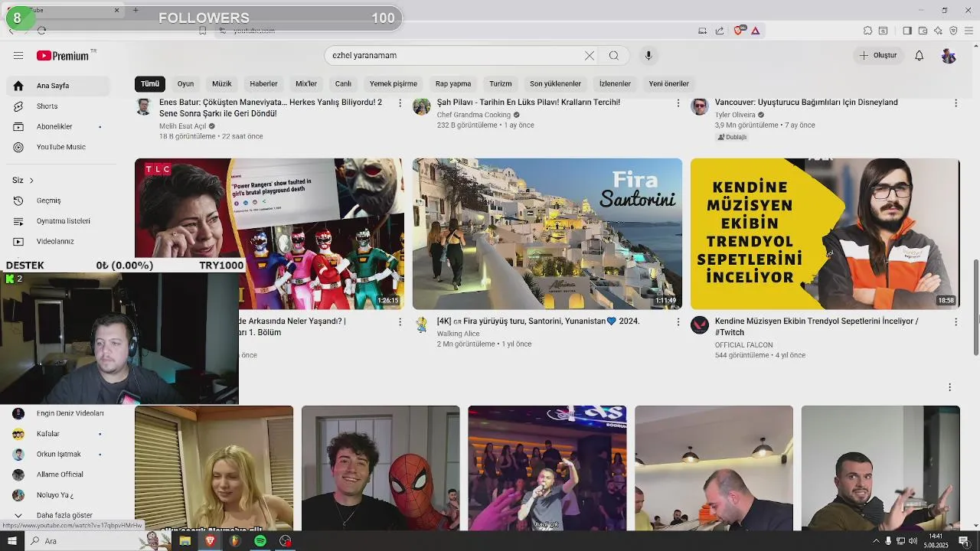Open notifications bell

[920, 55]
